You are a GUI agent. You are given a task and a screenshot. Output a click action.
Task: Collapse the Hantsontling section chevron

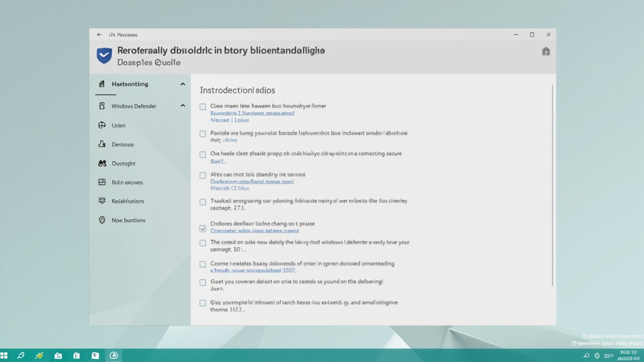pos(183,84)
